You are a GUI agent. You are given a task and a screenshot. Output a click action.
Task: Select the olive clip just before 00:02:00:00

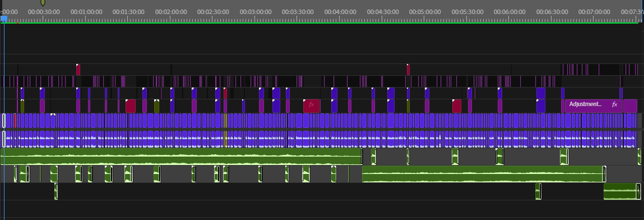(x=156, y=106)
